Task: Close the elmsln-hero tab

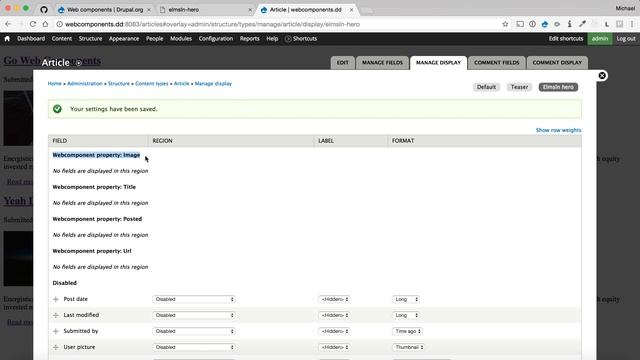Action: tap(250, 9)
